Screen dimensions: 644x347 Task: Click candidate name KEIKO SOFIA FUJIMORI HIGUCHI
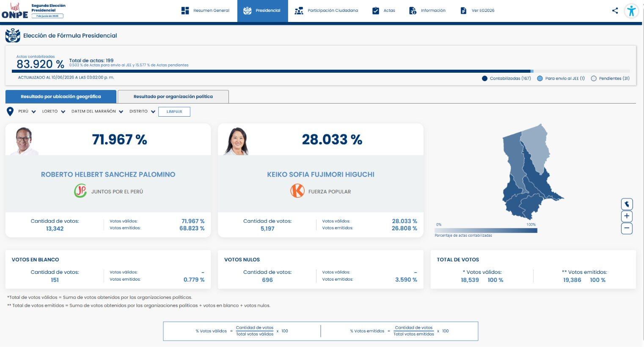click(x=321, y=174)
